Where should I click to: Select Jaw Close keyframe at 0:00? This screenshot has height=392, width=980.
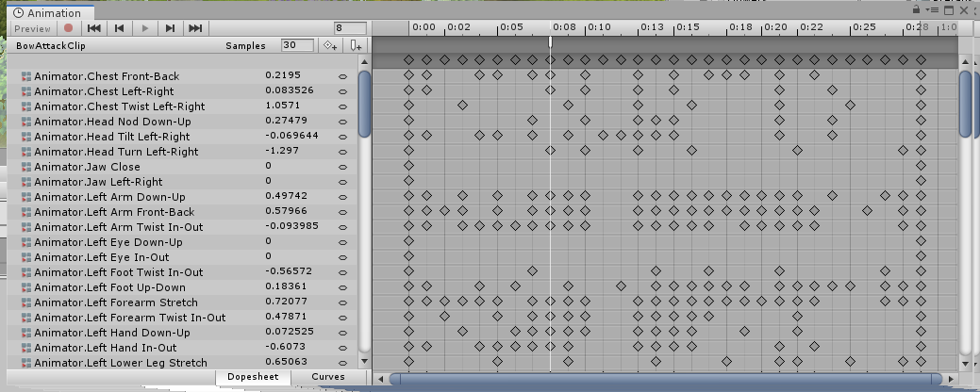pos(408,166)
